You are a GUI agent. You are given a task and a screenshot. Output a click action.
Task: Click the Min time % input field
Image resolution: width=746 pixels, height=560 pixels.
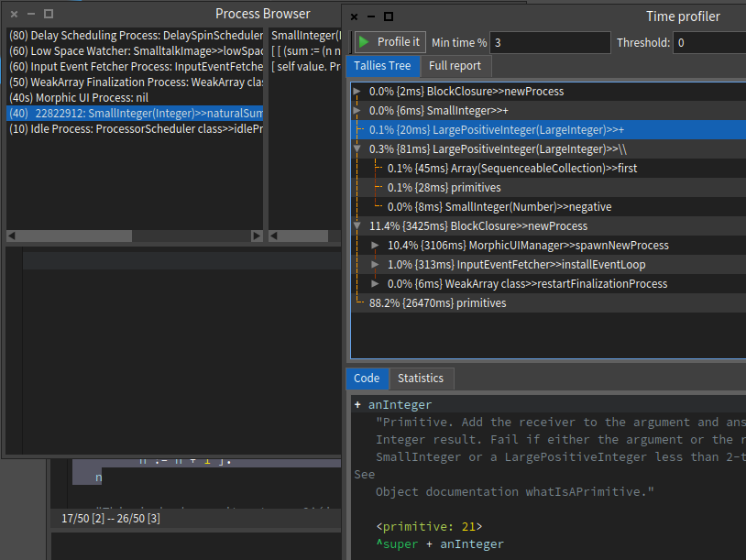pos(550,42)
